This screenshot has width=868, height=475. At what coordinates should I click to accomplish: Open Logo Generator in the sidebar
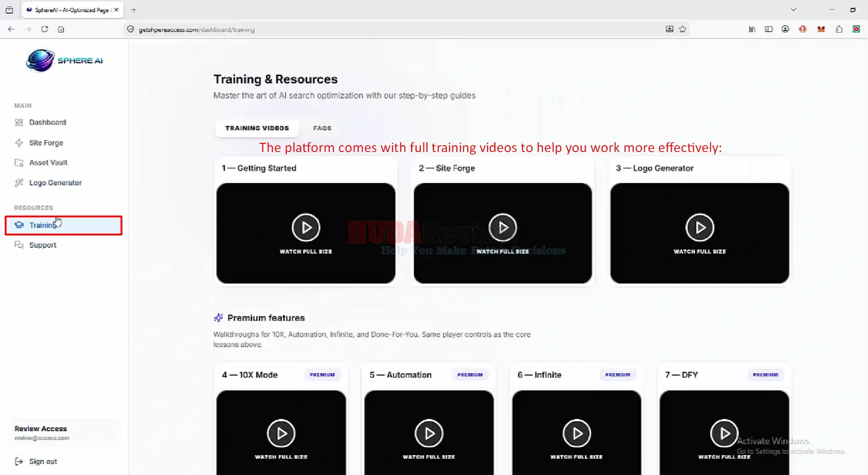pyautogui.click(x=55, y=182)
